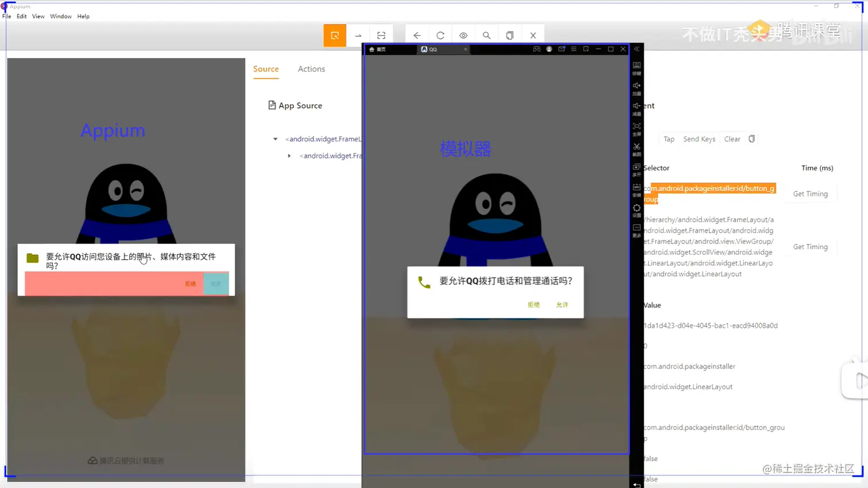This screenshot has height=488, width=868.
Task: Switch to the Source tab
Action: (x=266, y=69)
